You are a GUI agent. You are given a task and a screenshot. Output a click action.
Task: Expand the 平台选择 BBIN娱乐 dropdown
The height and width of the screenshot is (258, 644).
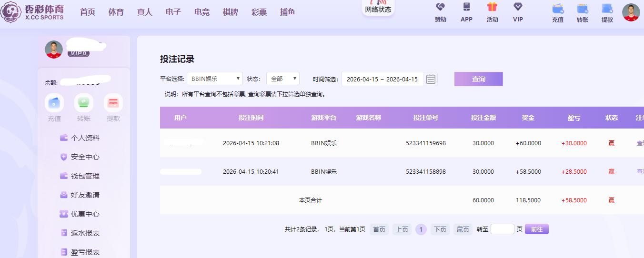214,79
